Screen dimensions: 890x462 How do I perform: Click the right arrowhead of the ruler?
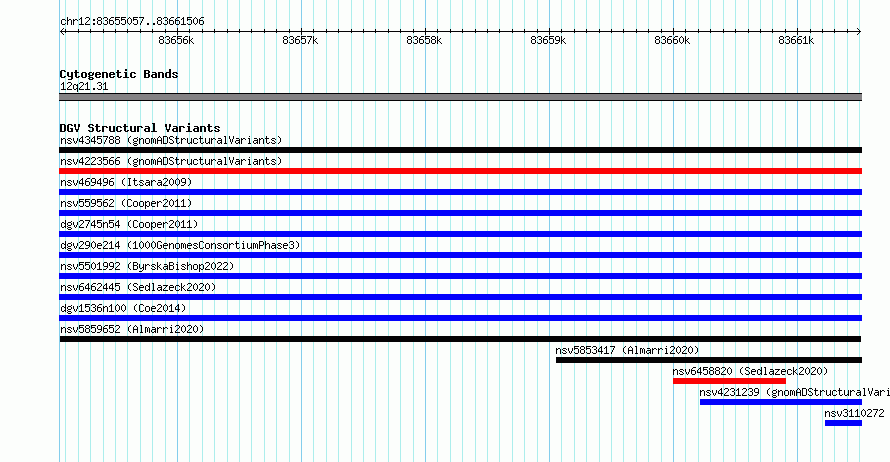pyautogui.click(x=859, y=32)
